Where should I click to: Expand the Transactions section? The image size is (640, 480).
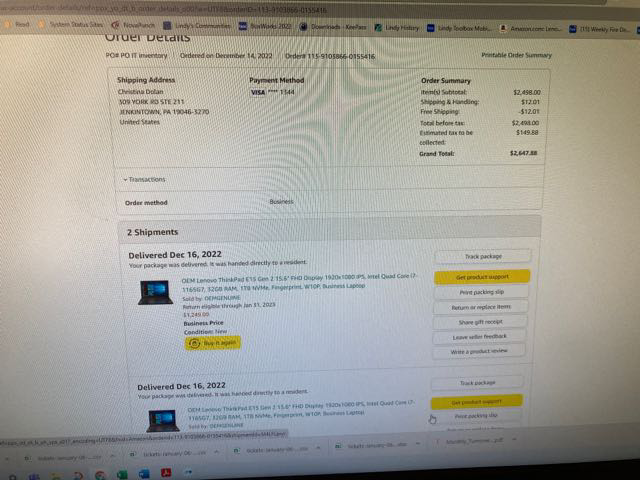click(x=144, y=179)
